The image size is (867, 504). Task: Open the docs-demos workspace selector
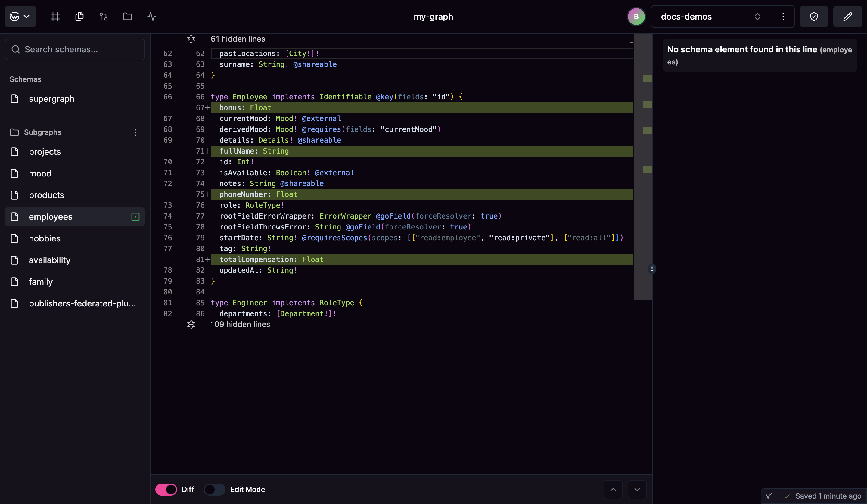tap(711, 17)
